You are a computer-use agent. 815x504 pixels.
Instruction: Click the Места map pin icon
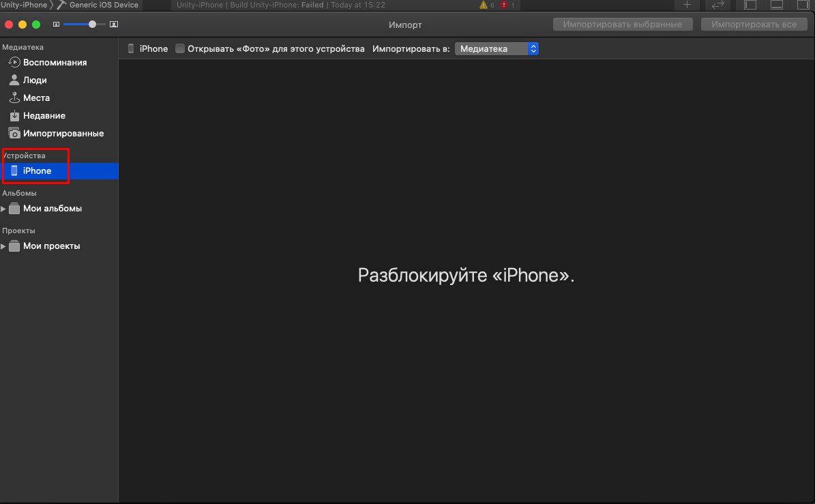coord(14,98)
